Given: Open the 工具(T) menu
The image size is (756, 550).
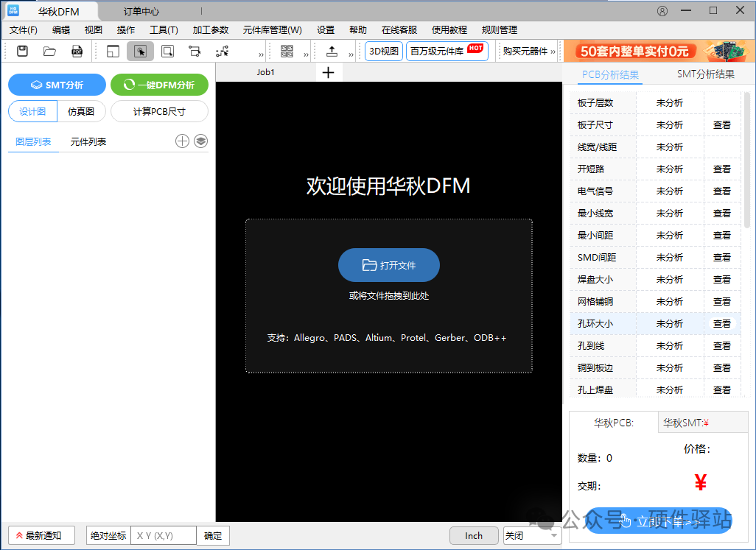Looking at the screenshot, I should point(164,30).
